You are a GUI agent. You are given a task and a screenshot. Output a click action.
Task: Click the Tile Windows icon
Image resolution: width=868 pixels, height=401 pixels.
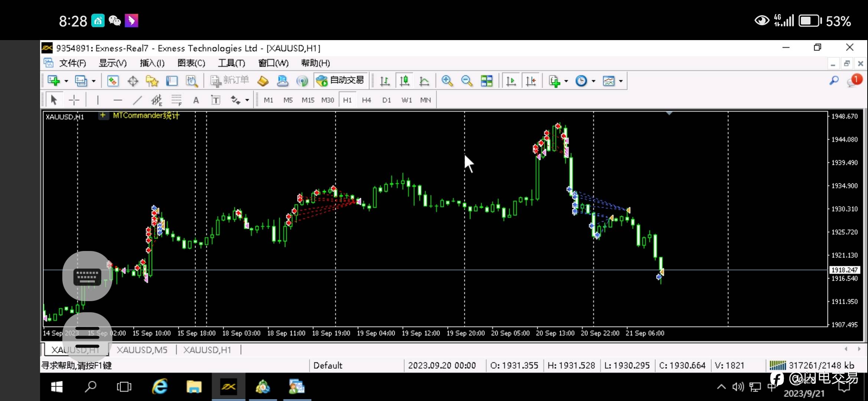click(x=486, y=81)
